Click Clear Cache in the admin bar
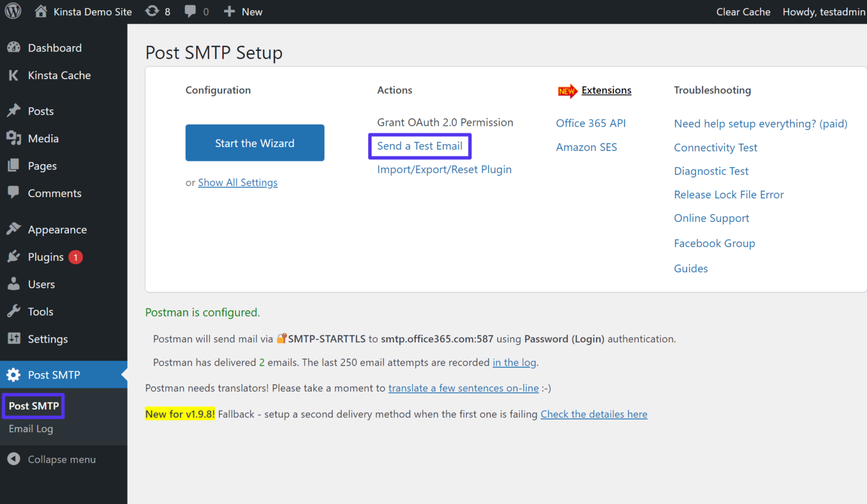 click(x=743, y=11)
